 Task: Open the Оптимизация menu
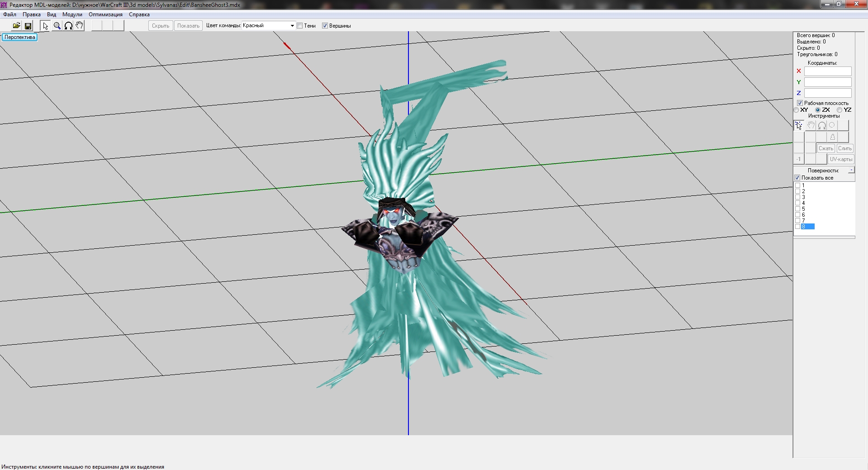(105, 14)
